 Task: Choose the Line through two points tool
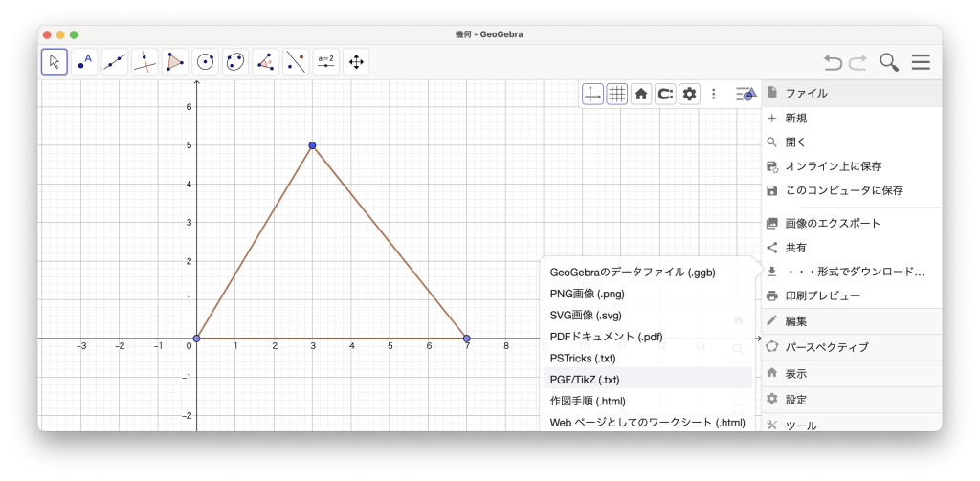[x=115, y=62]
